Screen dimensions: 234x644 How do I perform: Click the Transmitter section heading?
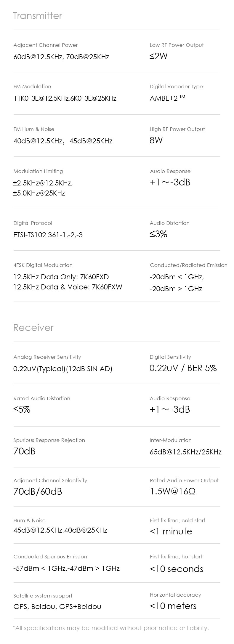coord(38,16)
